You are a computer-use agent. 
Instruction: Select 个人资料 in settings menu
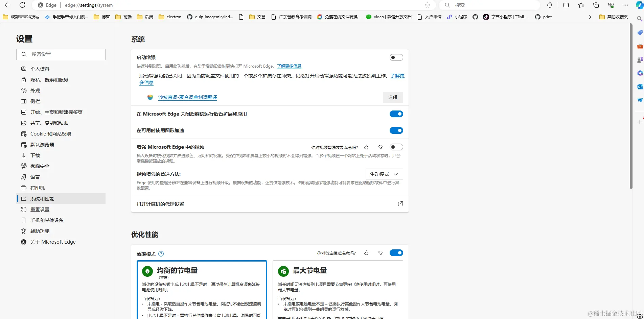tap(61, 69)
